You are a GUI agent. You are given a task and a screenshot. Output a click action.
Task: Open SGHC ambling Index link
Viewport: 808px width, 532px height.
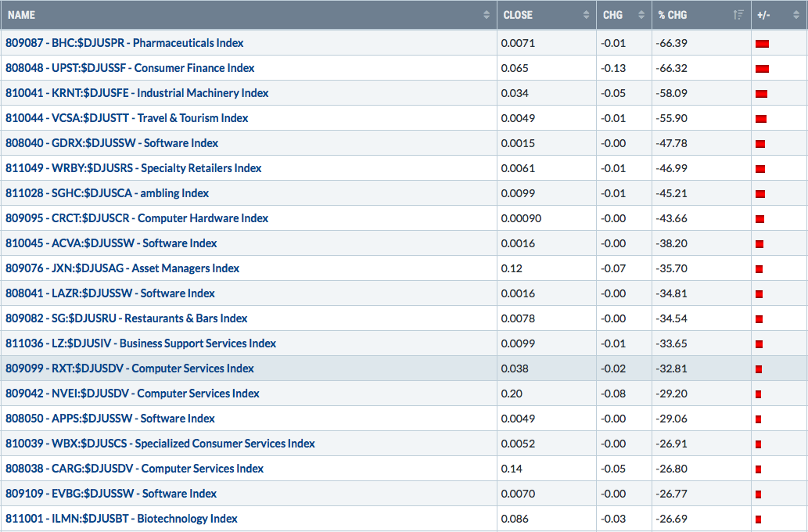pos(107,193)
